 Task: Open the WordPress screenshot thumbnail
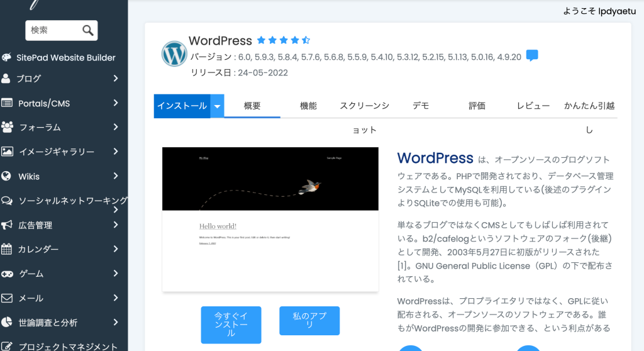(x=270, y=220)
